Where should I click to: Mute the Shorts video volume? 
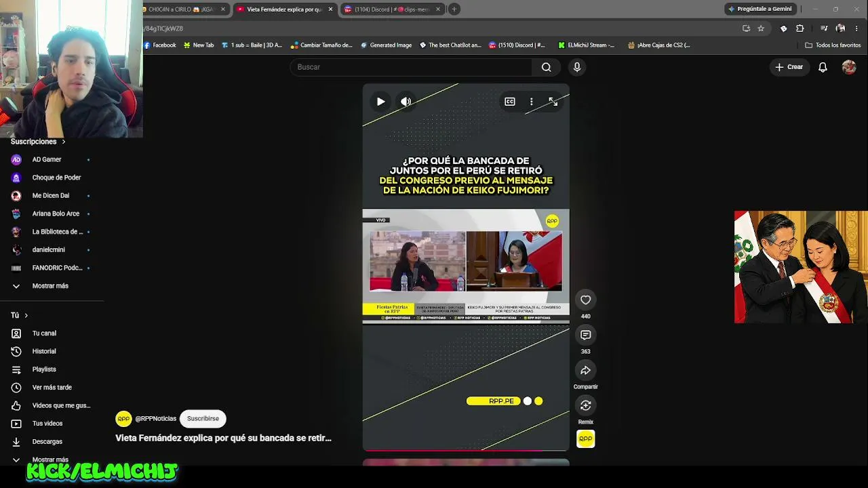pyautogui.click(x=406, y=102)
